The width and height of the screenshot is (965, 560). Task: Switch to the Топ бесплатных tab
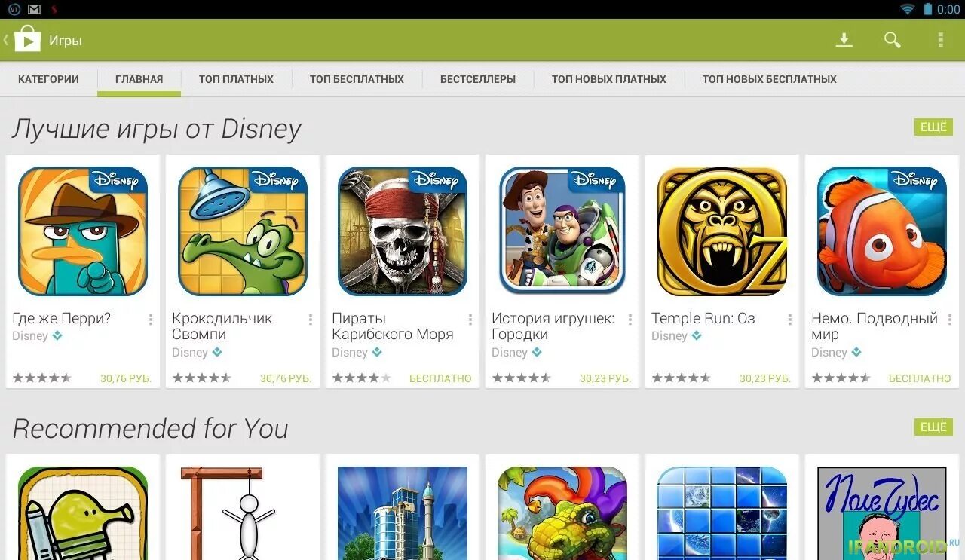[357, 79]
